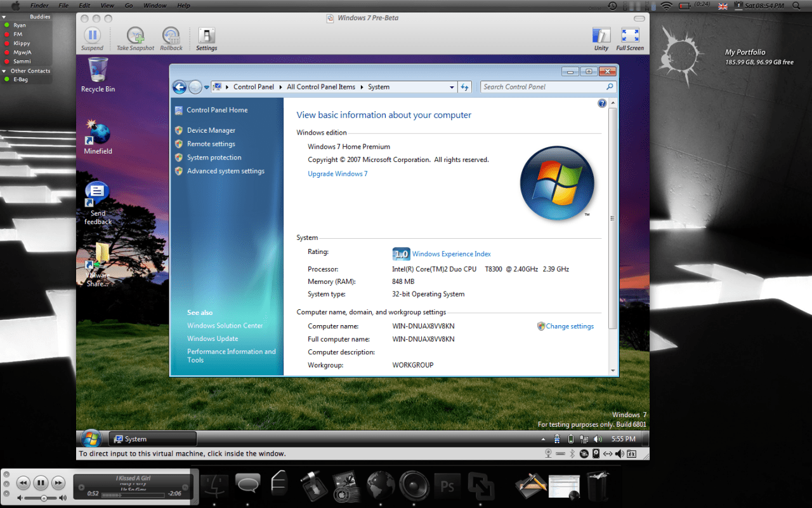812x508 pixels.
Task: Enter Full Screen mode for the VM
Action: [630, 39]
